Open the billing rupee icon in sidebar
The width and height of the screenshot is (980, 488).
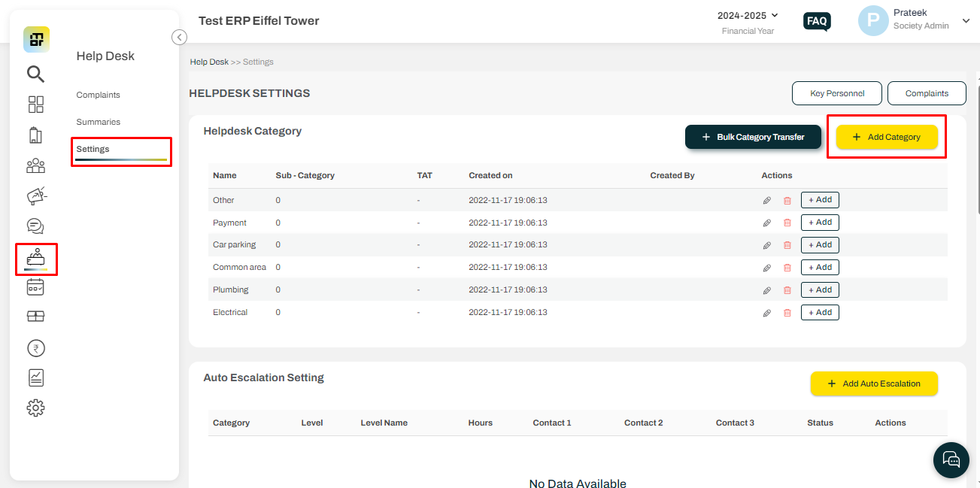pyautogui.click(x=35, y=347)
